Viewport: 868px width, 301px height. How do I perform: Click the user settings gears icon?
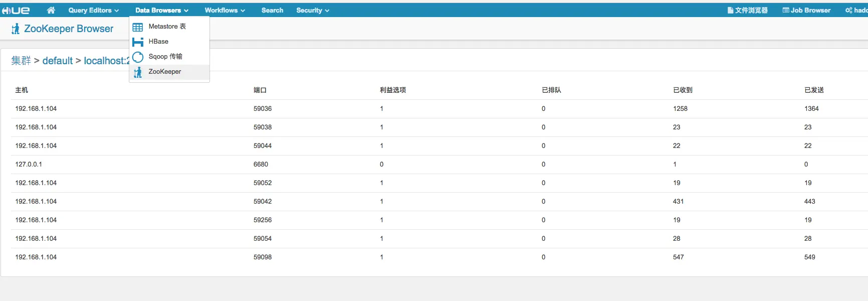tap(849, 10)
